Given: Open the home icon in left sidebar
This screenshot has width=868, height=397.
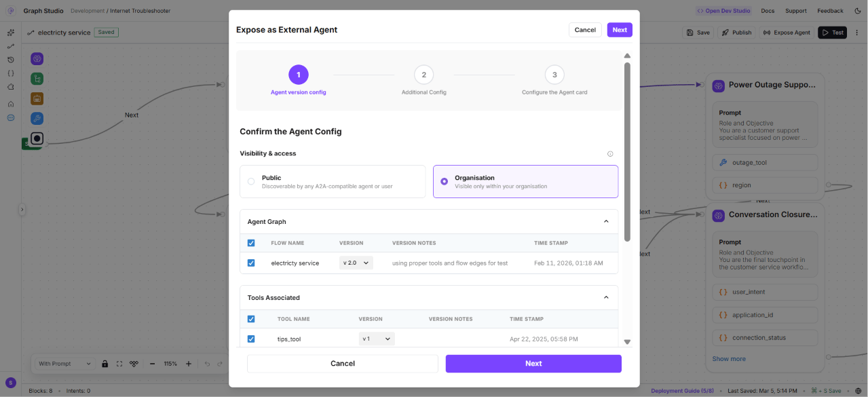Looking at the screenshot, I should pyautogui.click(x=11, y=104).
